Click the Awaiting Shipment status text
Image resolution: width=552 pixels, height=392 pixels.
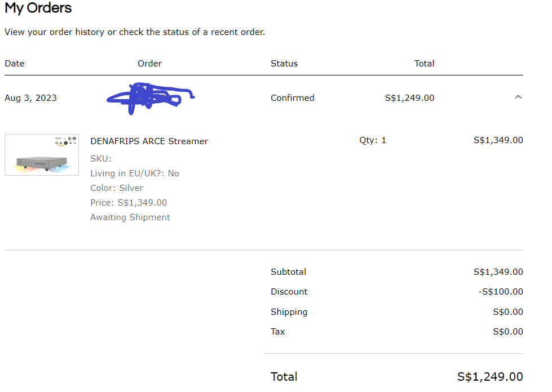click(130, 217)
